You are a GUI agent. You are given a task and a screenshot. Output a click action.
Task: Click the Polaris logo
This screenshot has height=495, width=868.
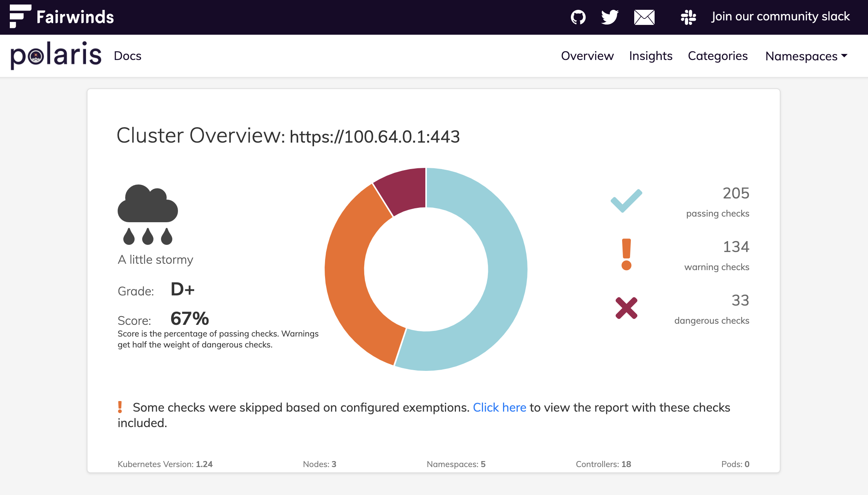56,55
